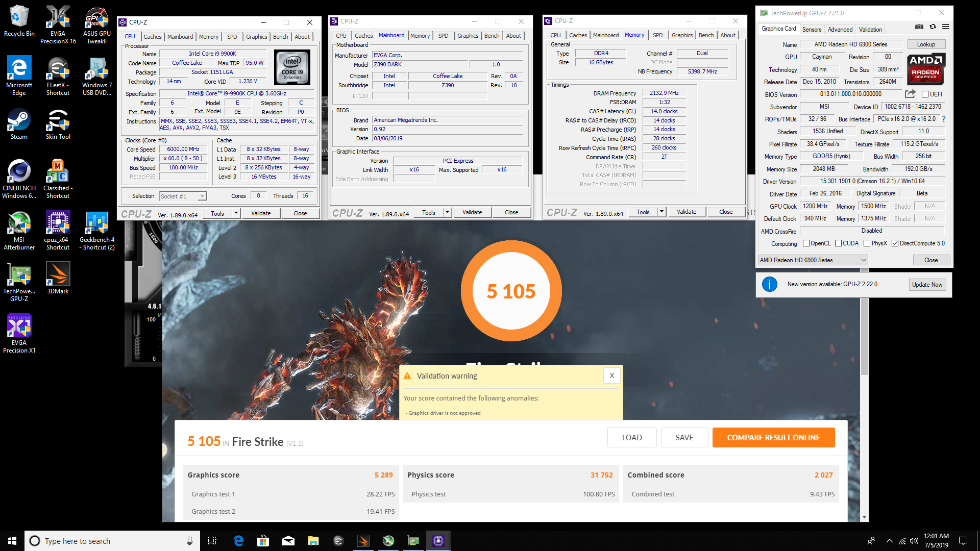Open Graphics tab in Memory CPU-Z window
The height and width of the screenshot is (551, 980).
coord(682,35)
